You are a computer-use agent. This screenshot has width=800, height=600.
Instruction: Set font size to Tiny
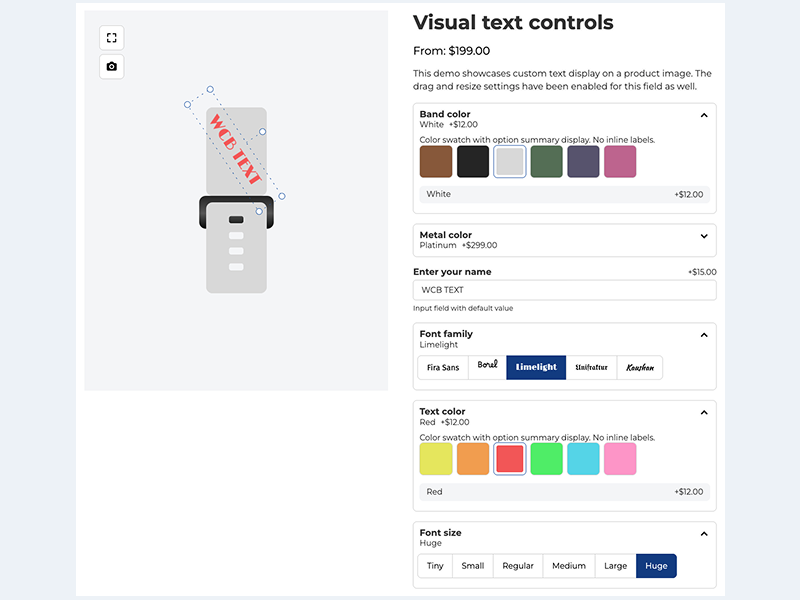coord(435,566)
